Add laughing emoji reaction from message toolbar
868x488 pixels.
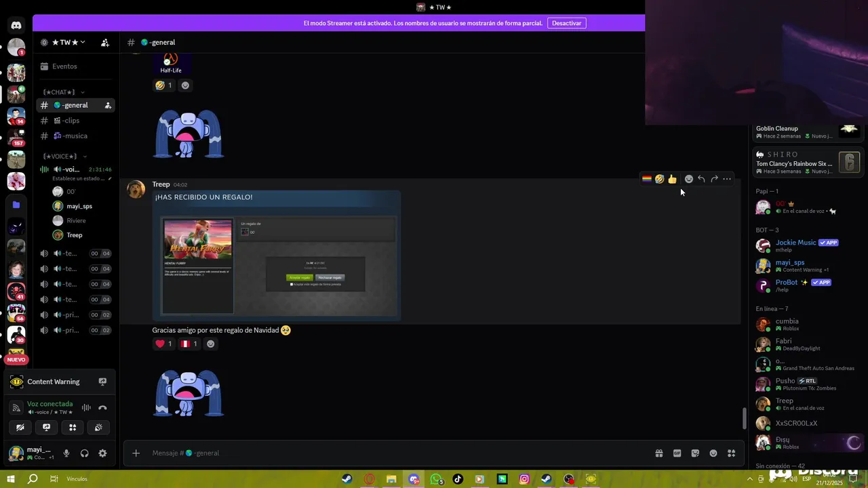click(659, 179)
